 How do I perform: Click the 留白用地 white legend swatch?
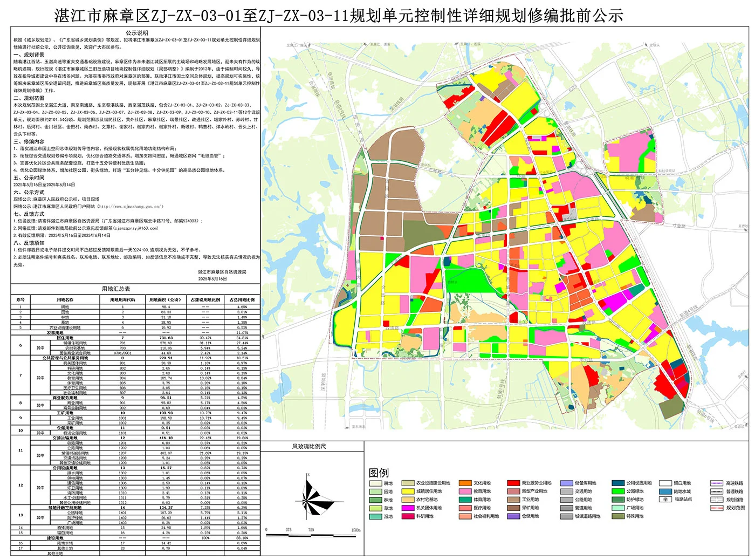tap(665, 483)
